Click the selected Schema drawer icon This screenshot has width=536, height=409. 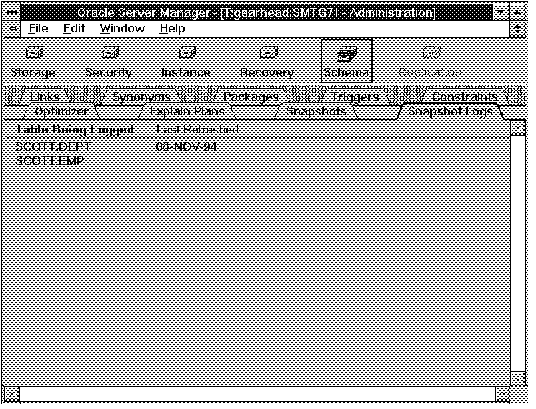(x=347, y=61)
